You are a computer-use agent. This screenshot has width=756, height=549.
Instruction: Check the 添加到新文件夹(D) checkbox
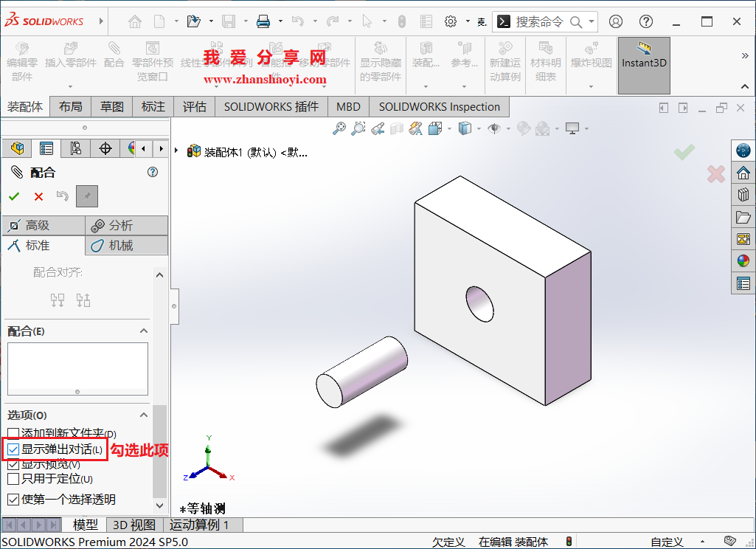(12, 434)
